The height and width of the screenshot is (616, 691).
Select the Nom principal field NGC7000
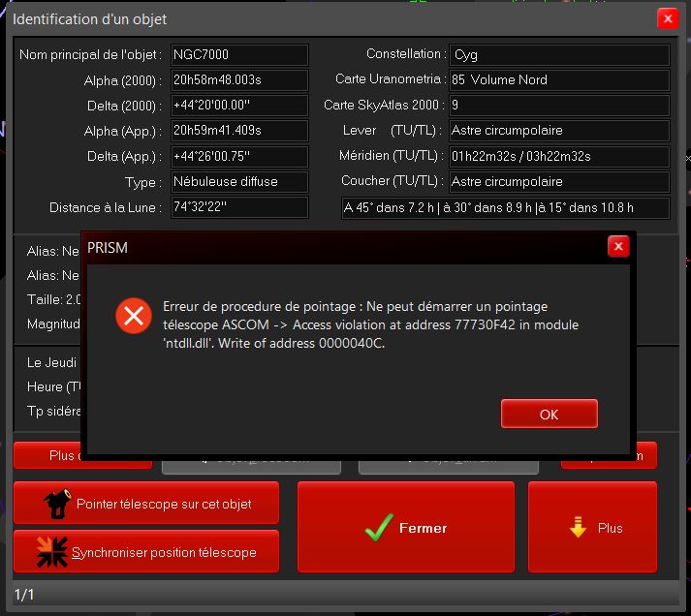tap(238, 55)
